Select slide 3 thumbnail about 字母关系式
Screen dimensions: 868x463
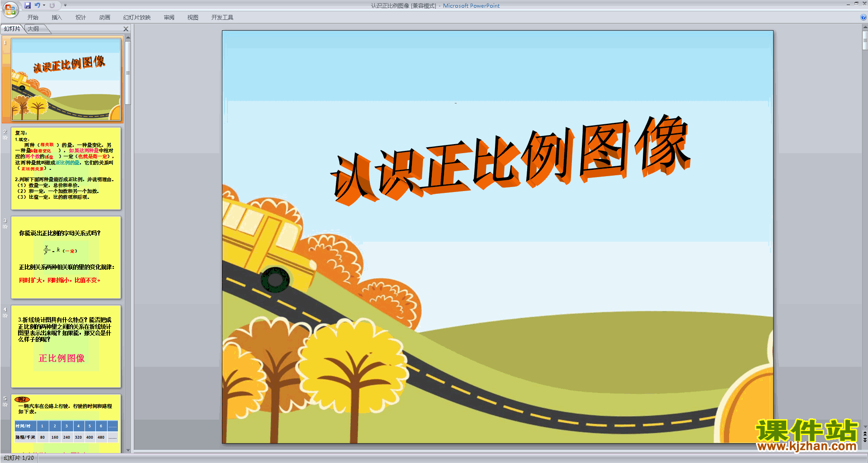[66, 257]
